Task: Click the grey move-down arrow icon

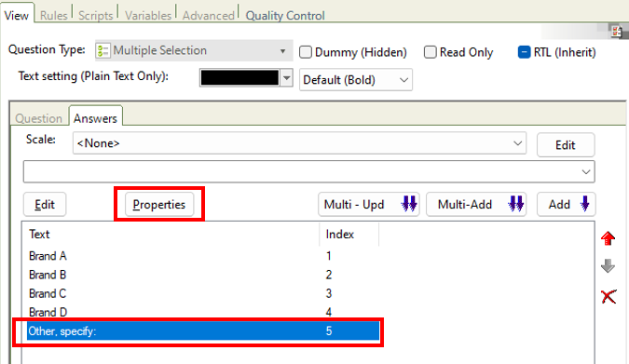Action: tap(608, 265)
